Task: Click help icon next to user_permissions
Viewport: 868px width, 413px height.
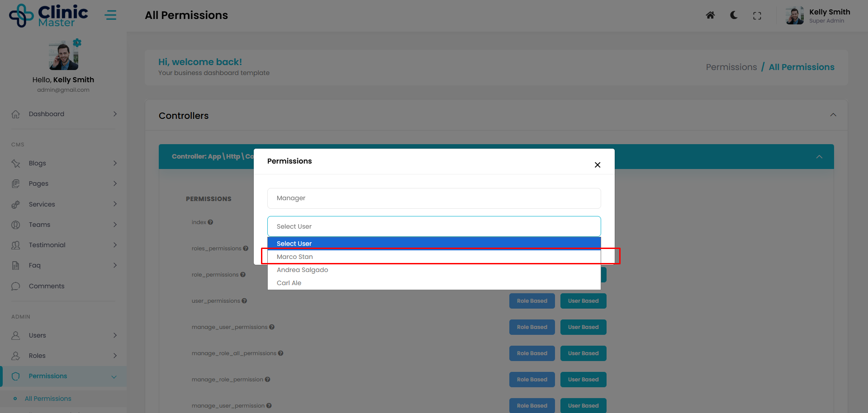Action: (244, 301)
